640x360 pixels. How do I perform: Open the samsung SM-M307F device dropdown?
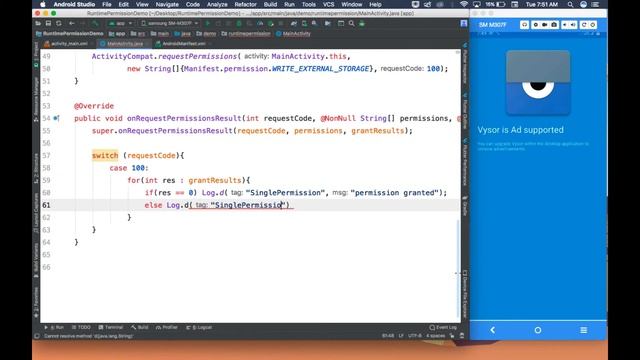tap(170, 24)
